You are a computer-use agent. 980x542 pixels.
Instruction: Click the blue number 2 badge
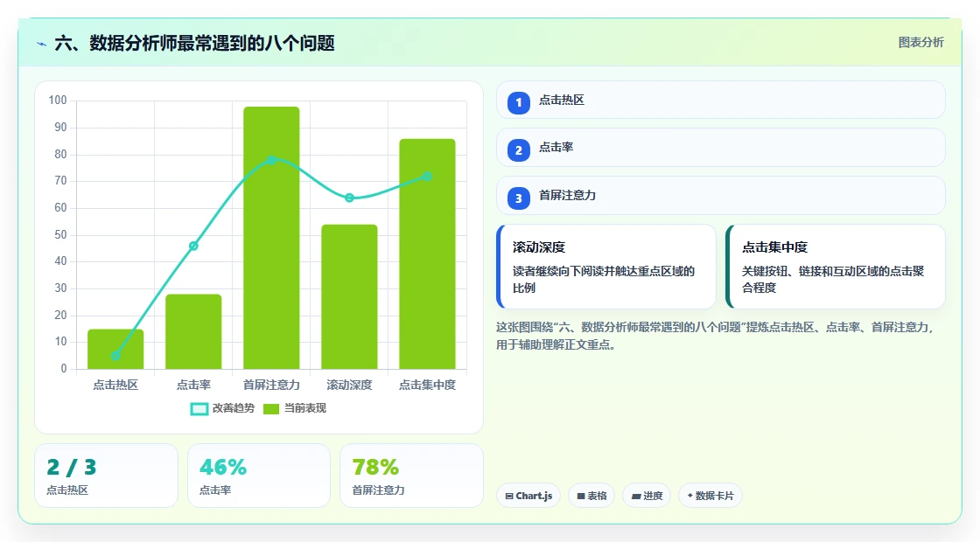point(519,149)
